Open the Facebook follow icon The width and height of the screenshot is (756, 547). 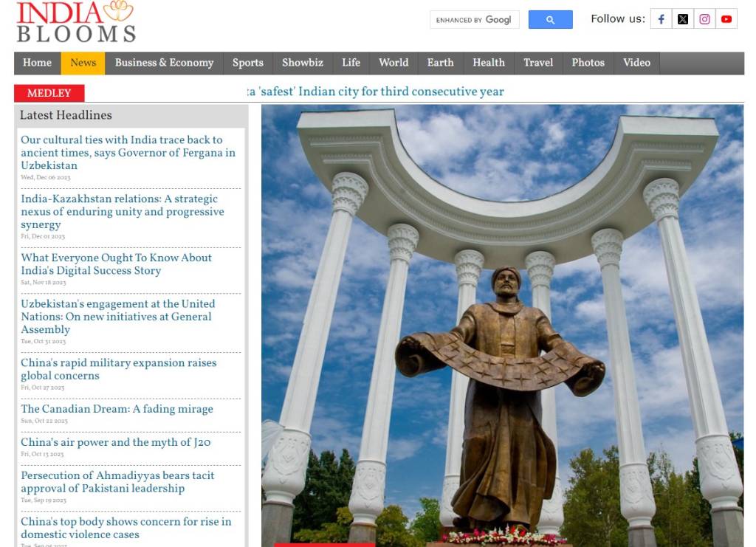[661, 19]
